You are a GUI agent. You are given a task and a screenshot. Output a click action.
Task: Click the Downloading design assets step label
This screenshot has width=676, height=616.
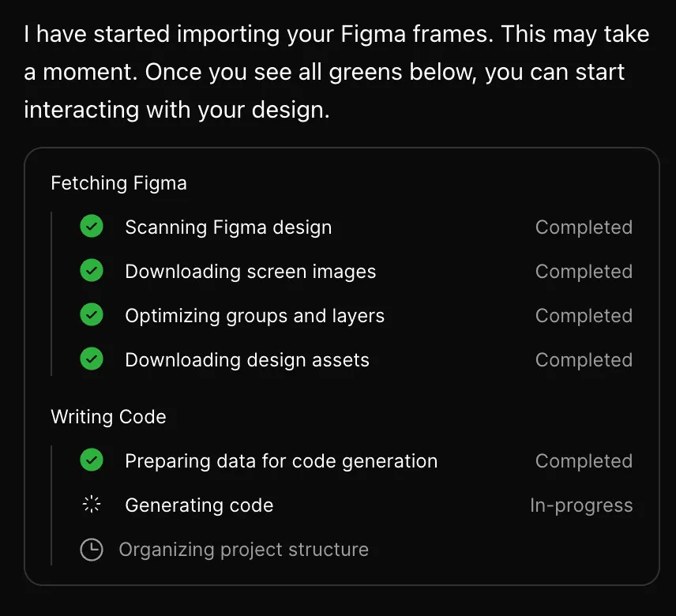(247, 360)
